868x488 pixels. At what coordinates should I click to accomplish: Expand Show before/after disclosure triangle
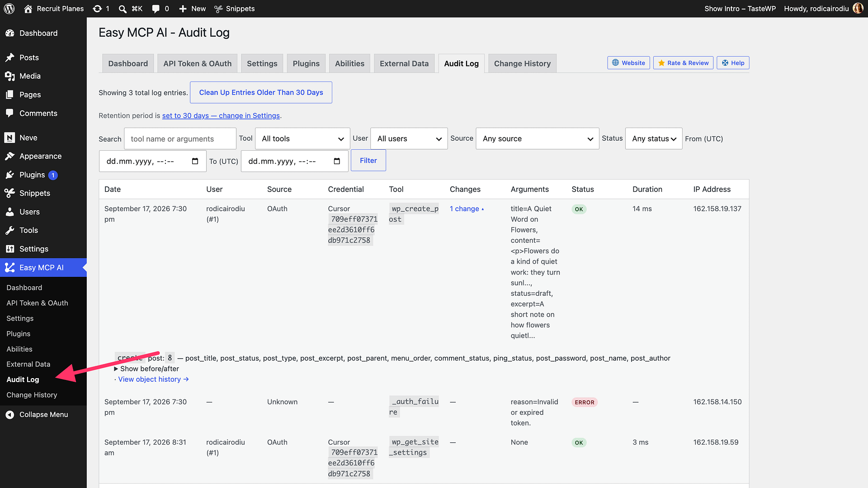(116, 369)
